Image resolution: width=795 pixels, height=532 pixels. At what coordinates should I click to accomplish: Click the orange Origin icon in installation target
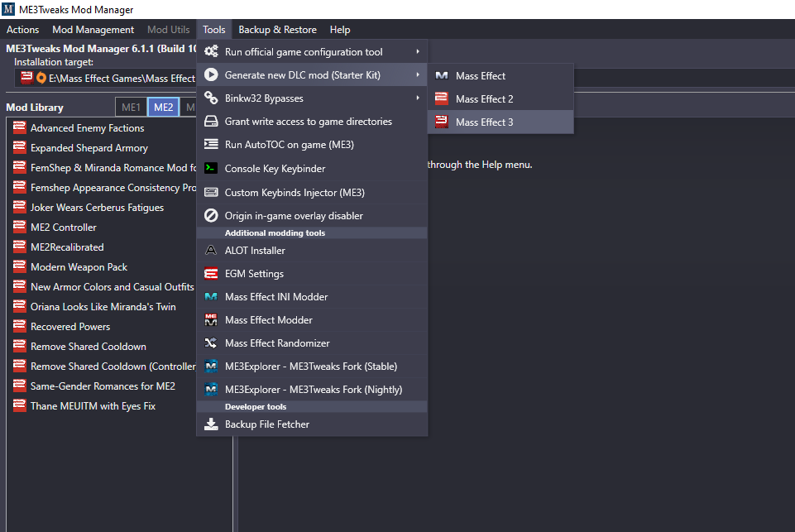tap(41, 78)
